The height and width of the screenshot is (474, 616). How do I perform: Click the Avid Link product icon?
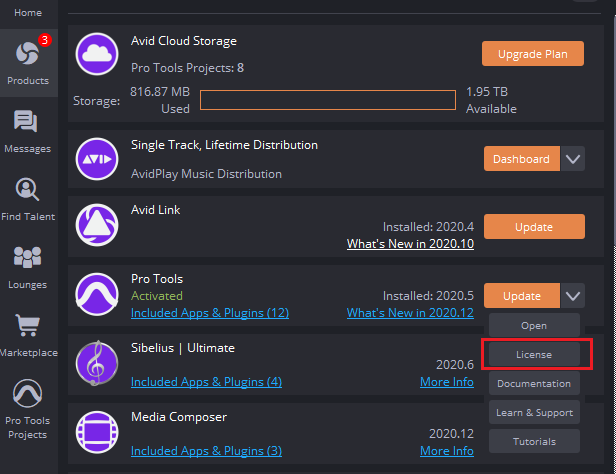[x=97, y=225]
